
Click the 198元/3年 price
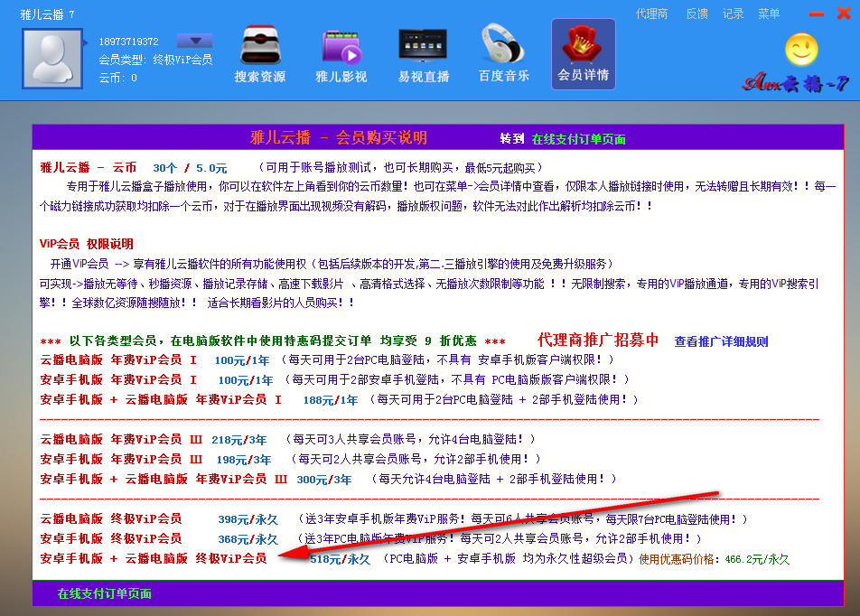(x=244, y=460)
